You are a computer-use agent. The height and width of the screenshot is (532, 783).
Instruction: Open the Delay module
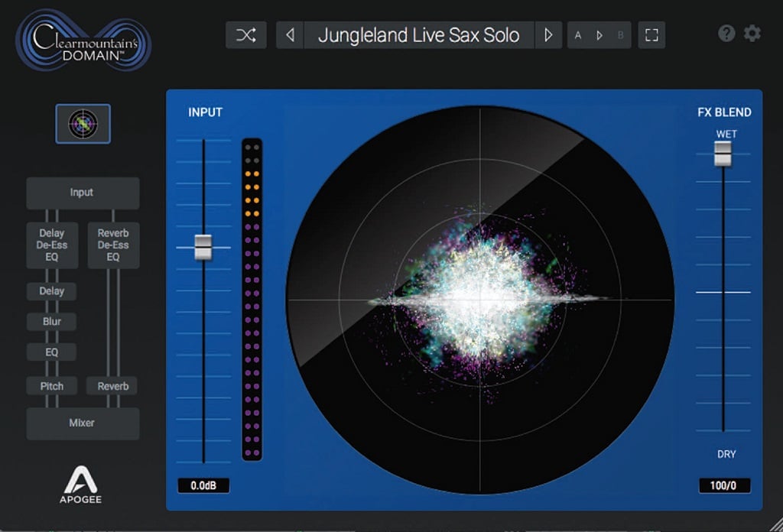(51, 291)
